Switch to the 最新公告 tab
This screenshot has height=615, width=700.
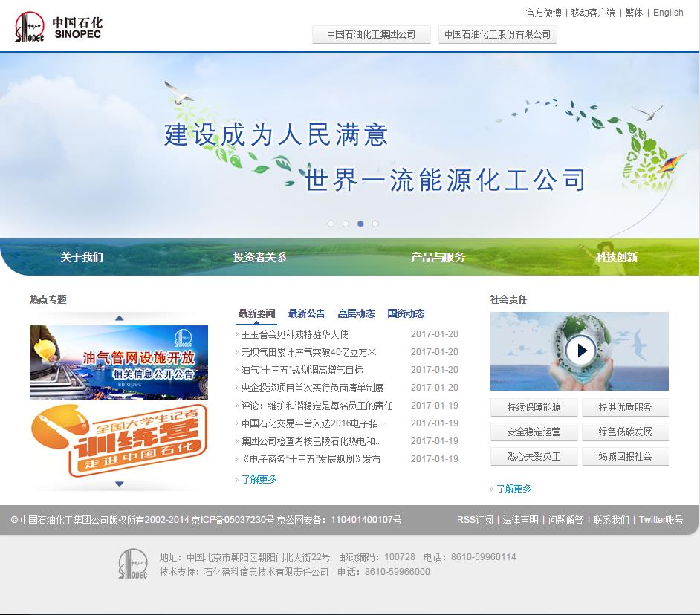pos(306,313)
